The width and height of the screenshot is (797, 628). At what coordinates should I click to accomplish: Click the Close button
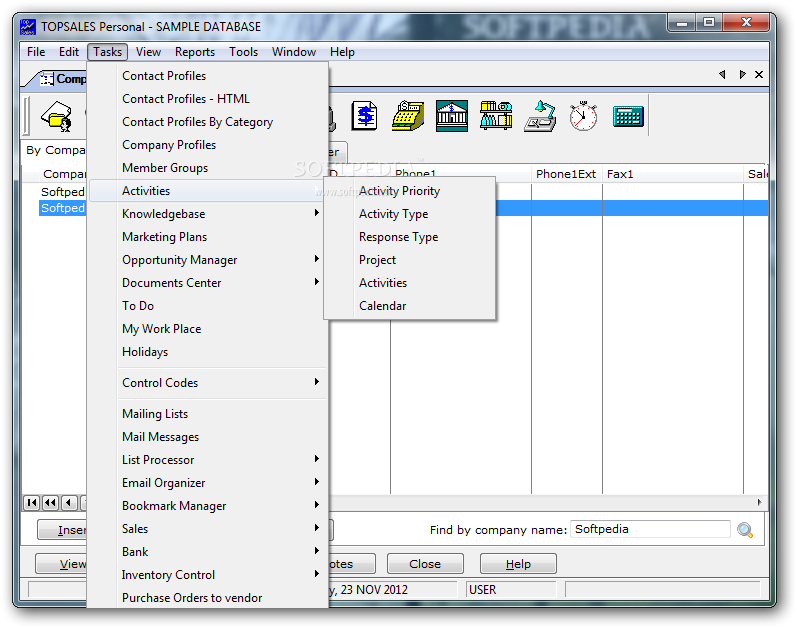coord(425,564)
